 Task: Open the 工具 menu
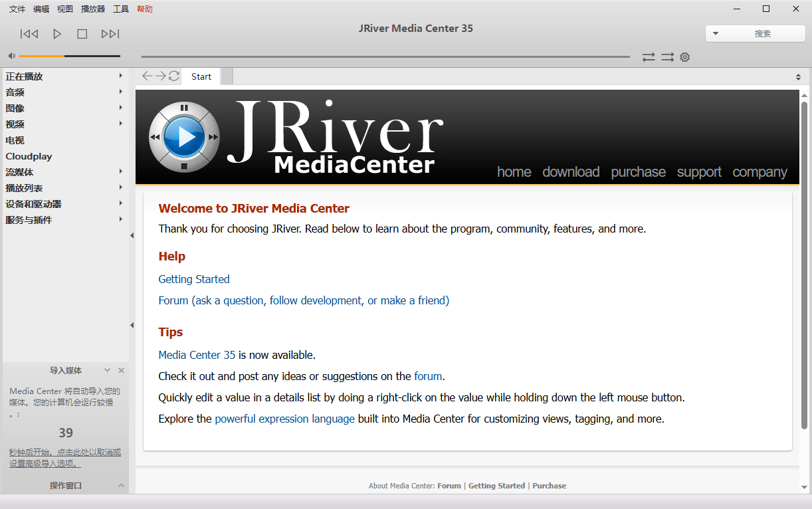click(120, 9)
